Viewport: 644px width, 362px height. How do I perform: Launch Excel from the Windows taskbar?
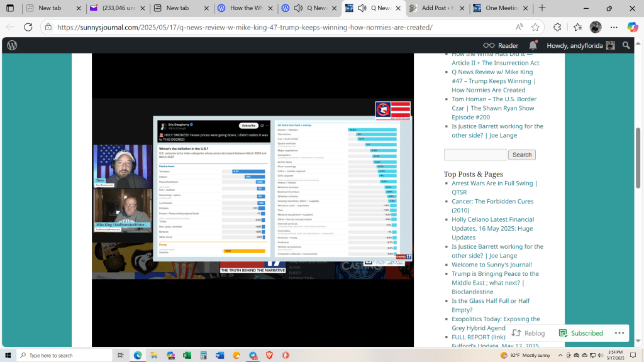click(187, 355)
